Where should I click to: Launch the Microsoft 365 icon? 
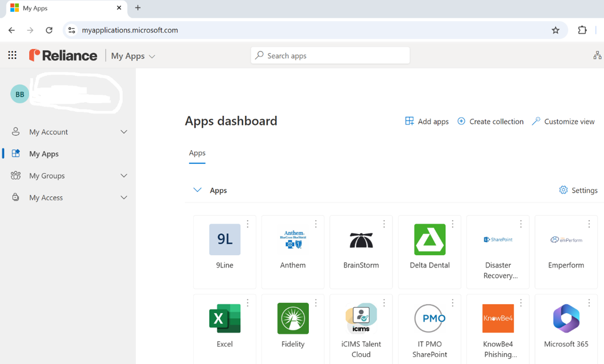tap(566, 318)
